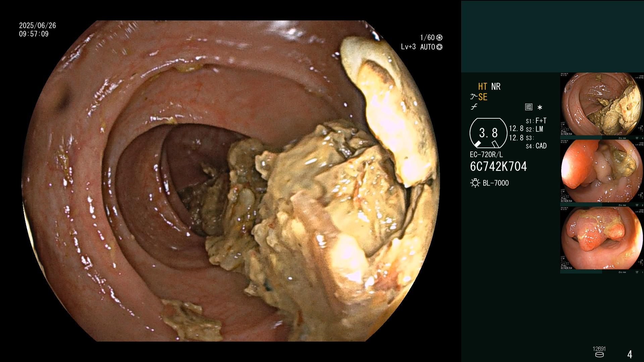Image resolution: width=644 pixels, height=362 pixels.
Task: Click the structure emphasis curve icon beside SE
Action: click(x=474, y=97)
